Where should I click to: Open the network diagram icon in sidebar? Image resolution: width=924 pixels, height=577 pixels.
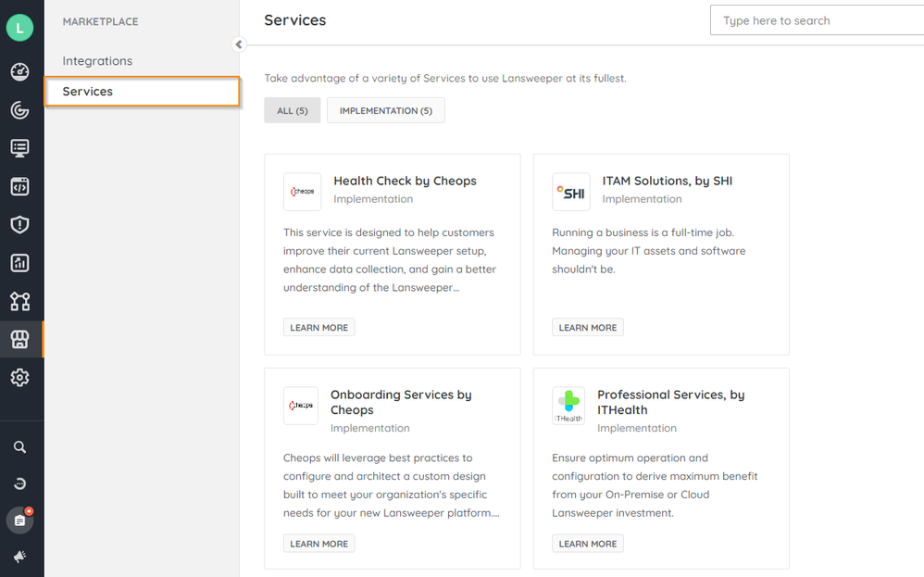click(19, 301)
